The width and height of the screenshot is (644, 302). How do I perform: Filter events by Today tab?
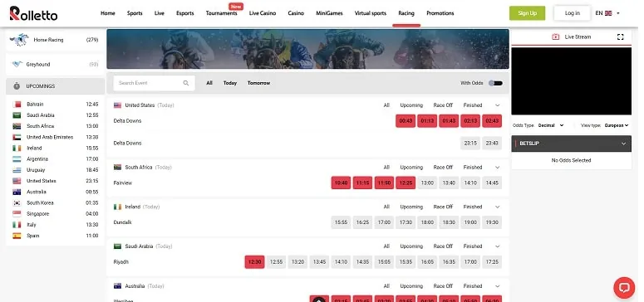coord(230,83)
